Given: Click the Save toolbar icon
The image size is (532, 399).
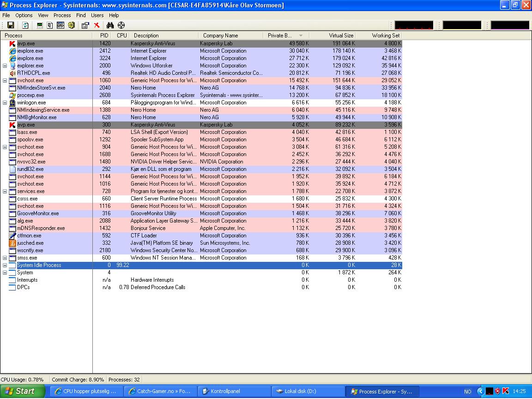Looking at the screenshot, I should point(11,25).
